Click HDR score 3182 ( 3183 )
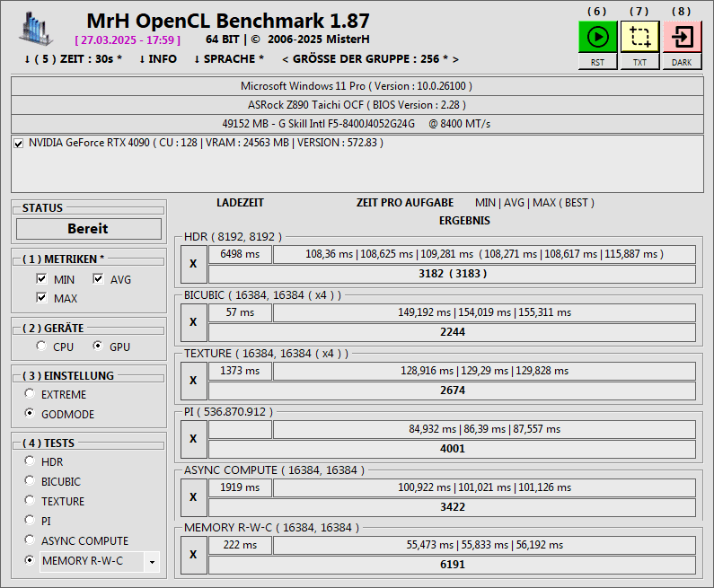 tap(452, 274)
